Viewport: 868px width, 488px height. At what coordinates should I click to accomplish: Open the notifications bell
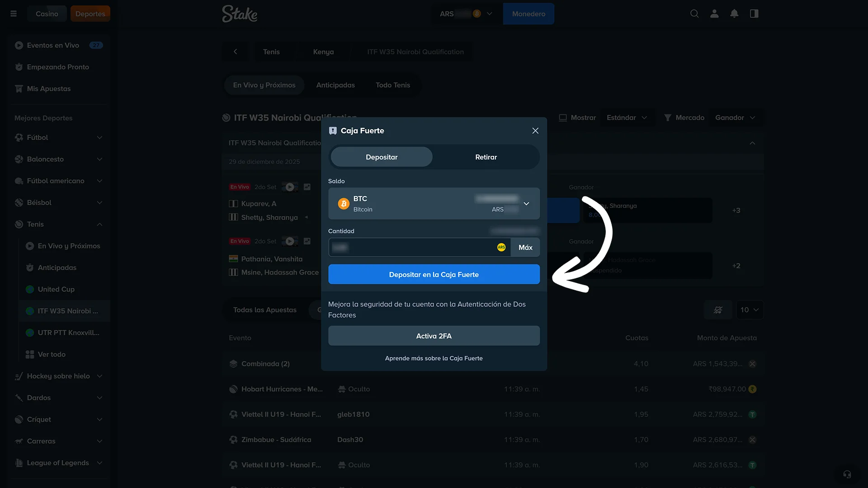tap(734, 14)
